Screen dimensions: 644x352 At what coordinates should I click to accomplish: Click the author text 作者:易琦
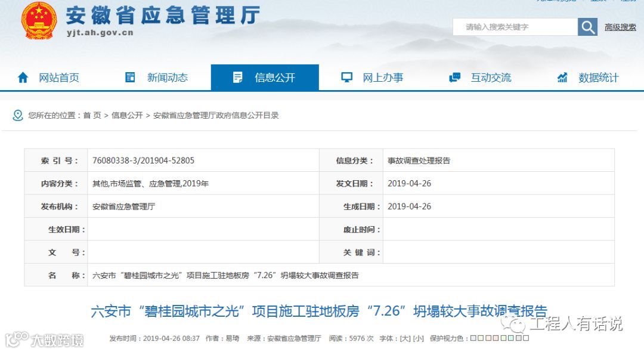tap(222, 338)
